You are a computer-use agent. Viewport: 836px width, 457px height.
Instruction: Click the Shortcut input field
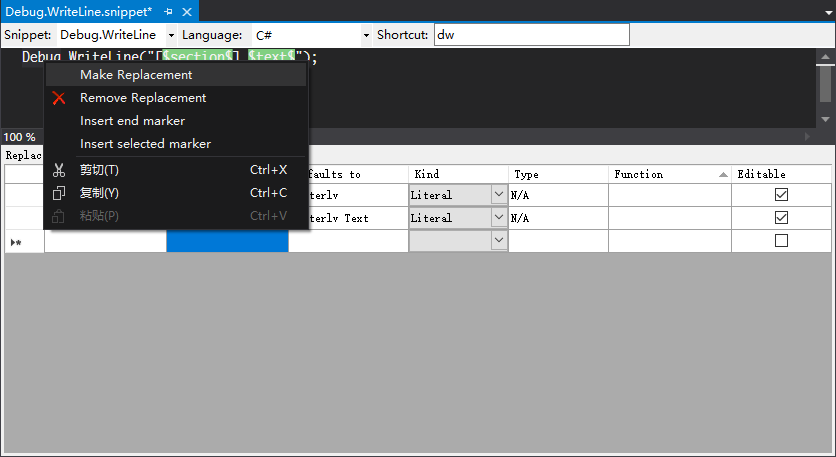coord(530,35)
